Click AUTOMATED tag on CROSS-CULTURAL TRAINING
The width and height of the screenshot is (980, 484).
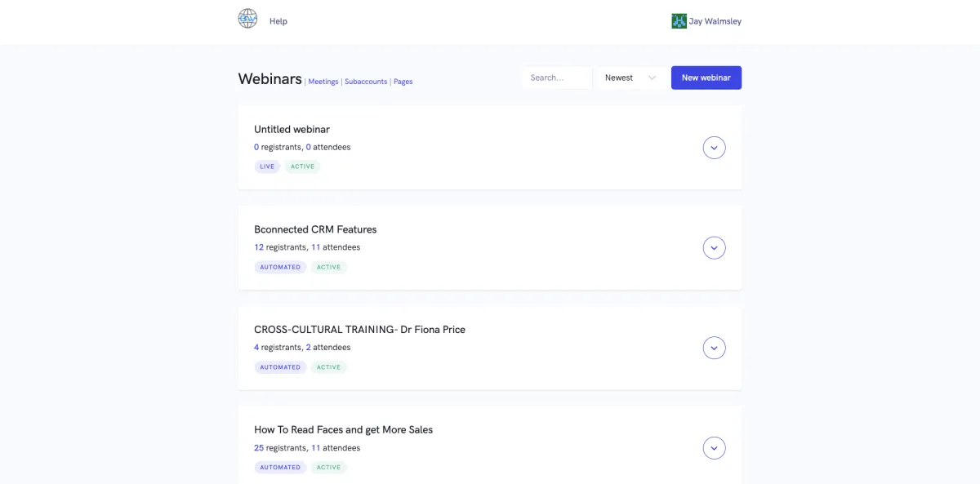280,367
